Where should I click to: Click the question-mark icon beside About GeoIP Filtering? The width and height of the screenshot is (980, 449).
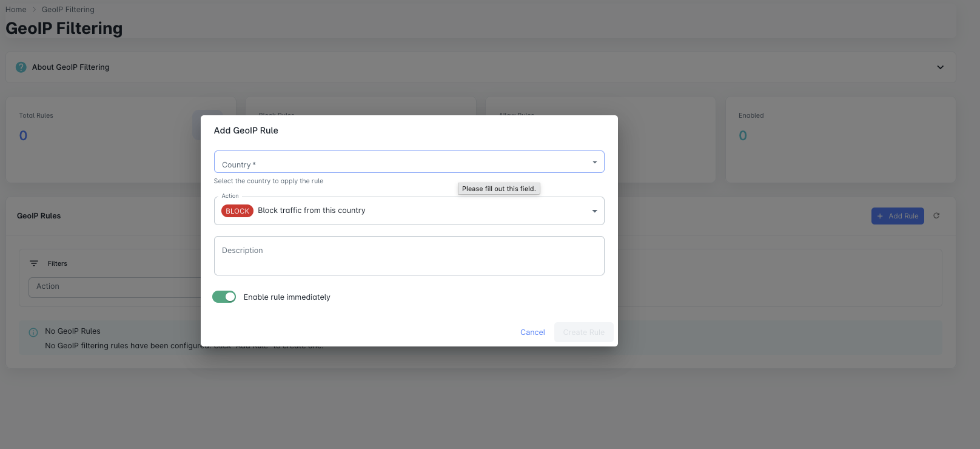(21, 67)
